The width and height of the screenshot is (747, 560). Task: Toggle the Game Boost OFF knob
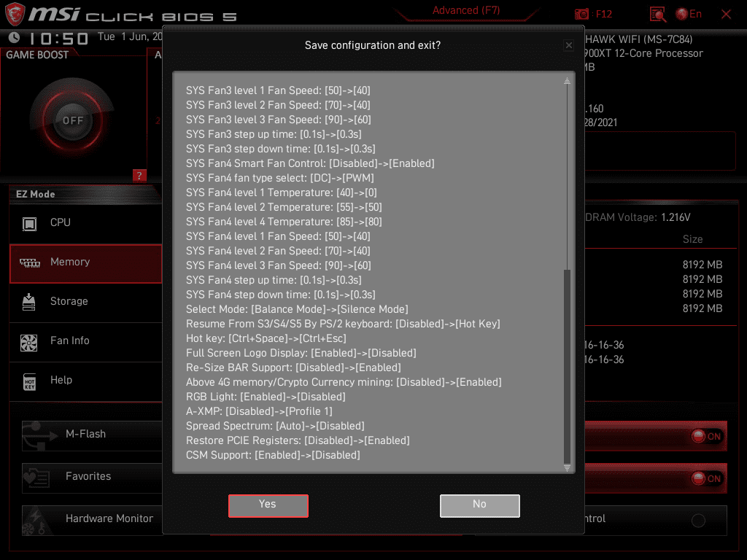[72, 120]
